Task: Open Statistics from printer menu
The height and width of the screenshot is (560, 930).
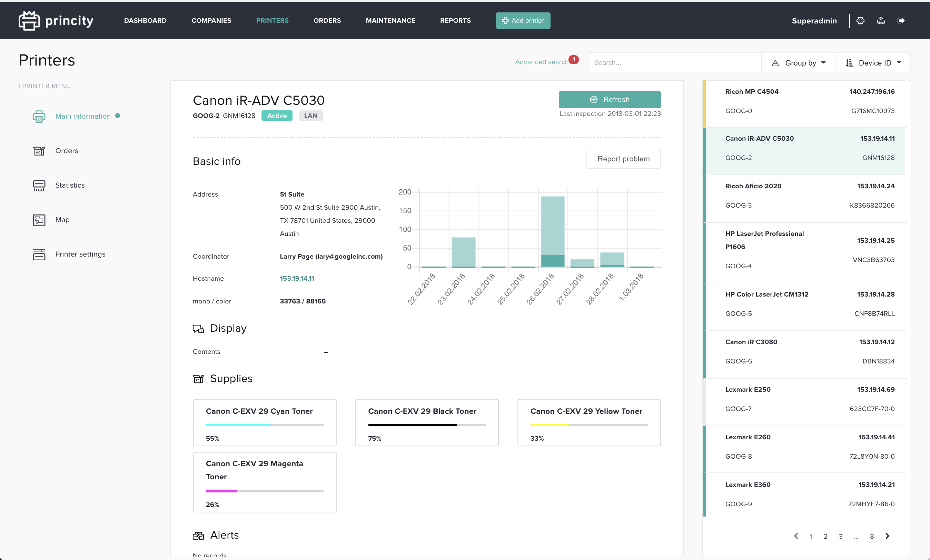Action: 70,185
